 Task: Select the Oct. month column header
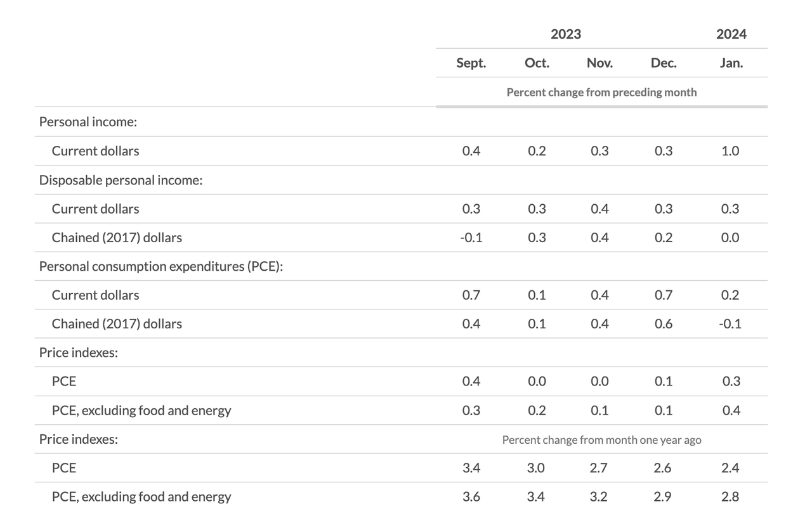click(537, 63)
